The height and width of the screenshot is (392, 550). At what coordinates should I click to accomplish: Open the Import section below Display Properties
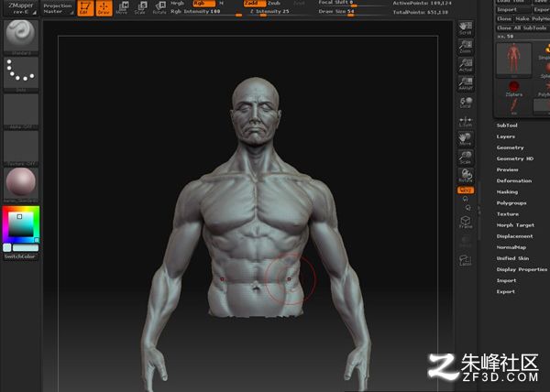pyautogui.click(x=507, y=280)
